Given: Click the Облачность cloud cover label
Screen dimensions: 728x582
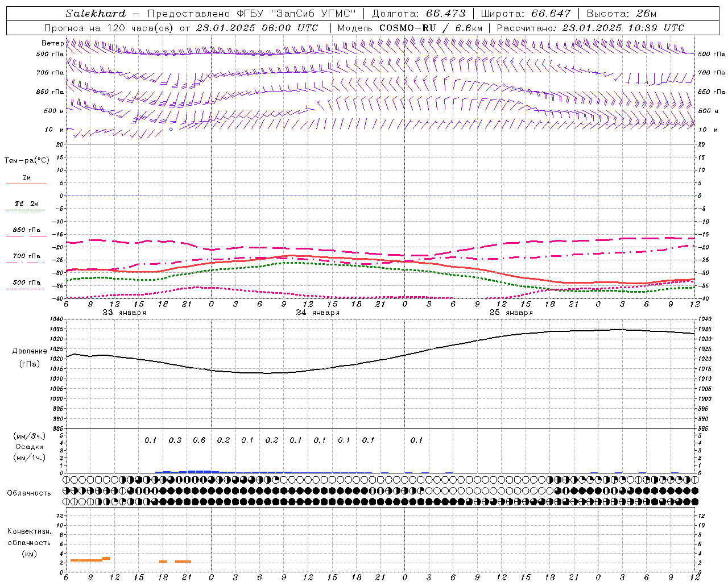Looking at the screenshot, I should tap(29, 493).
